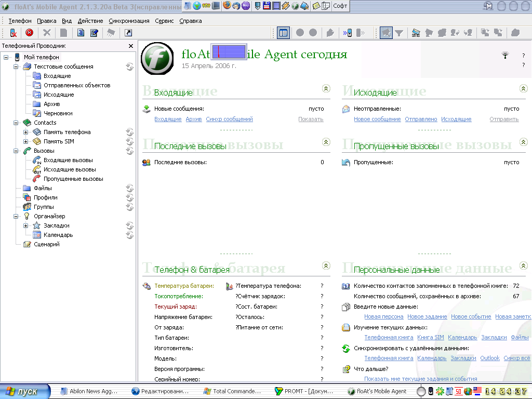Open the Правка menu

pyautogui.click(x=46, y=21)
